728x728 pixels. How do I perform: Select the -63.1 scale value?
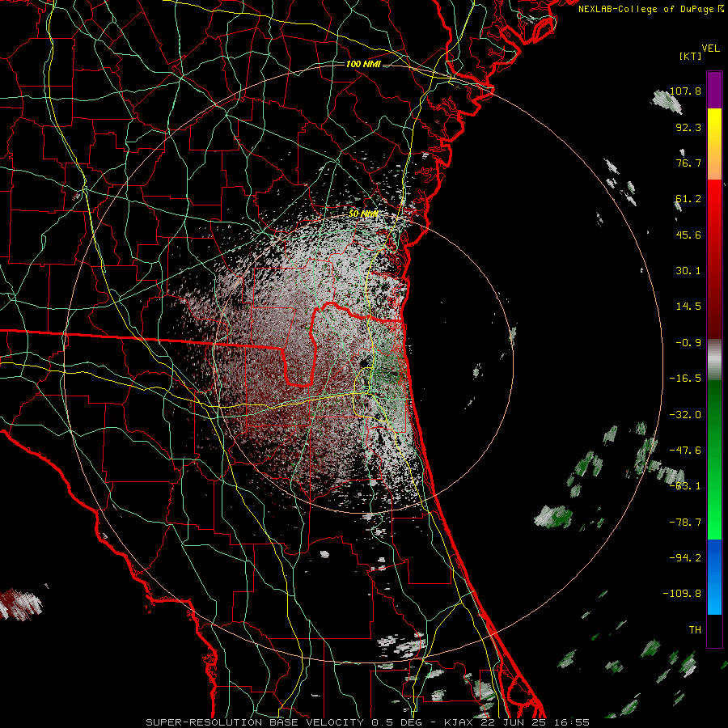click(685, 486)
